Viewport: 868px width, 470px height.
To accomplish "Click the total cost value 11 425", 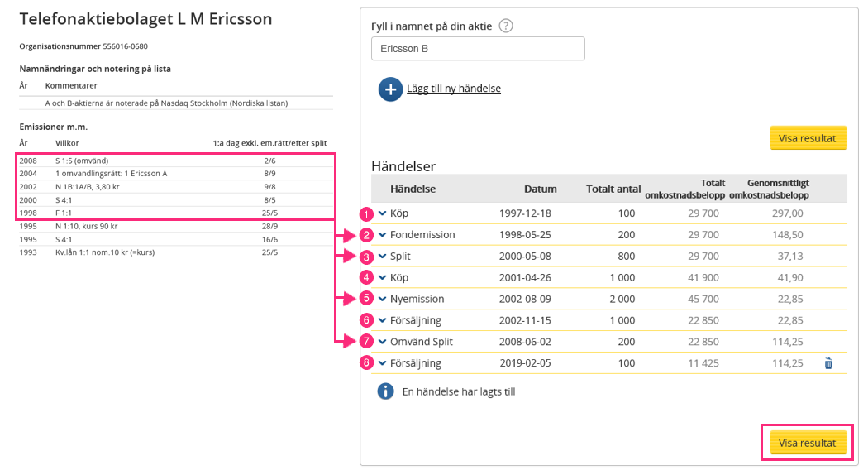I will (x=703, y=363).
